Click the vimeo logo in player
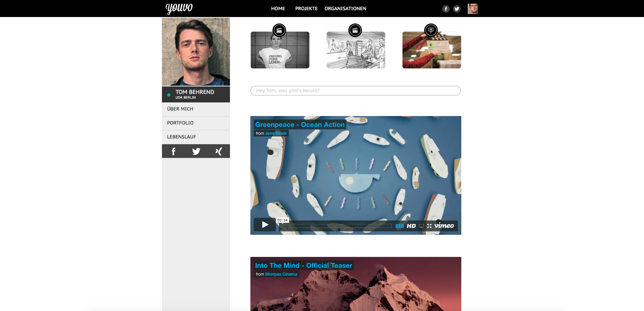 tap(444, 226)
